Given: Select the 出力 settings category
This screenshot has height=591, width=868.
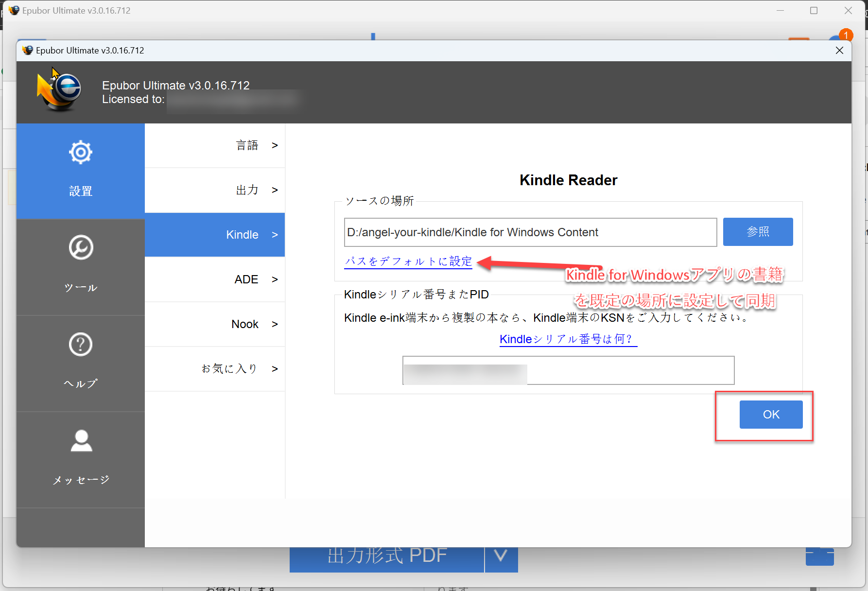Looking at the screenshot, I should [215, 190].
